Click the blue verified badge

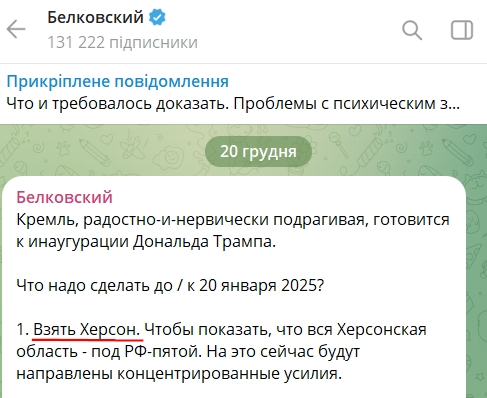pos(157,17)
